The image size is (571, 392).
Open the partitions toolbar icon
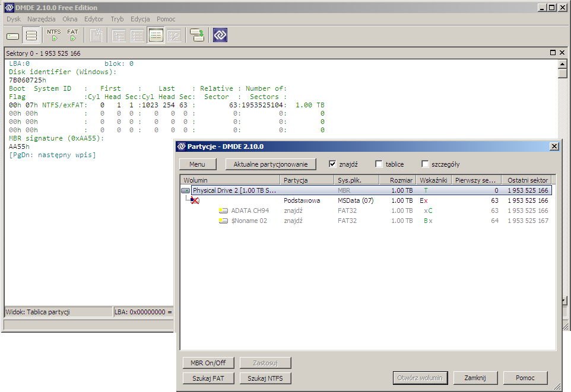point(31,36)
